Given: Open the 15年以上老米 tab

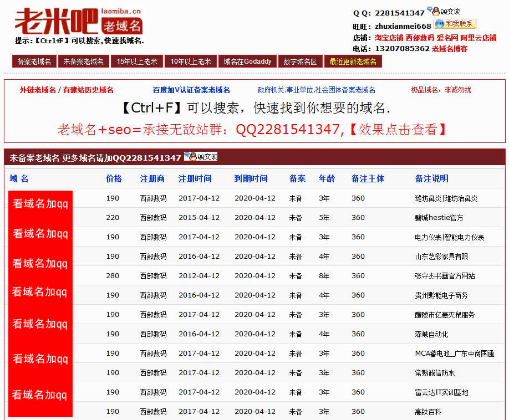Looking at the screenshot, I should coord(136,62).
